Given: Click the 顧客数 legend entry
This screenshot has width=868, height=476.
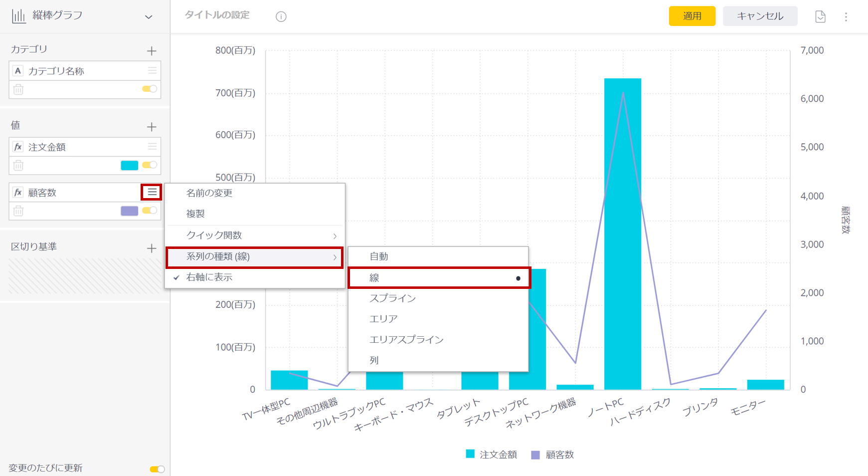Looking at the screenshot, I should tap(552, 455).
